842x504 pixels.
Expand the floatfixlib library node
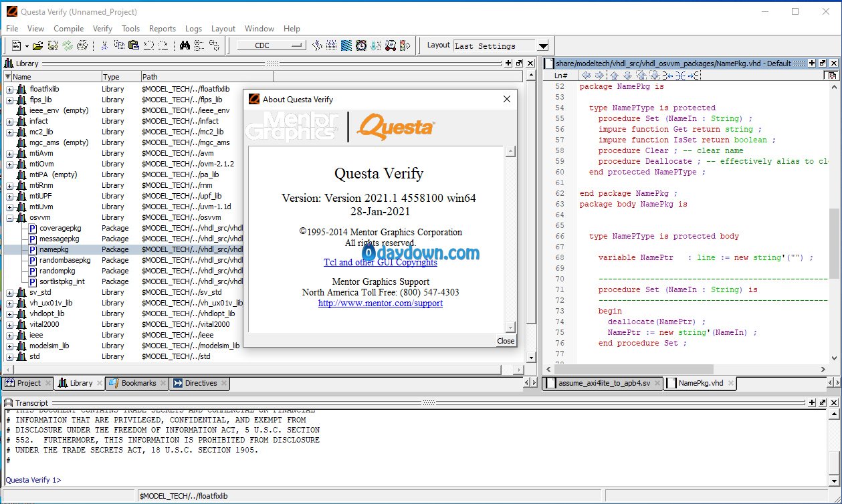pos(9,89)
